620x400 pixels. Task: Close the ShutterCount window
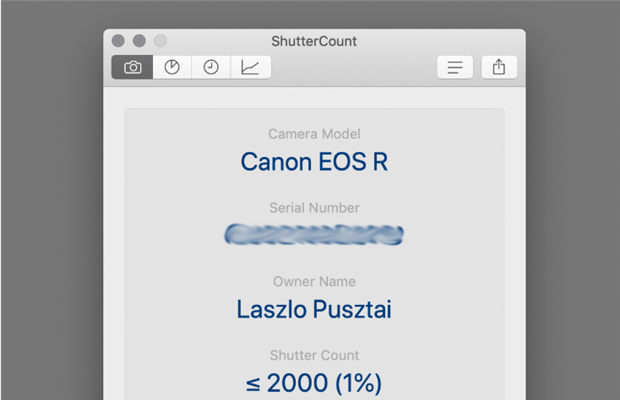(x=118, y=41)
